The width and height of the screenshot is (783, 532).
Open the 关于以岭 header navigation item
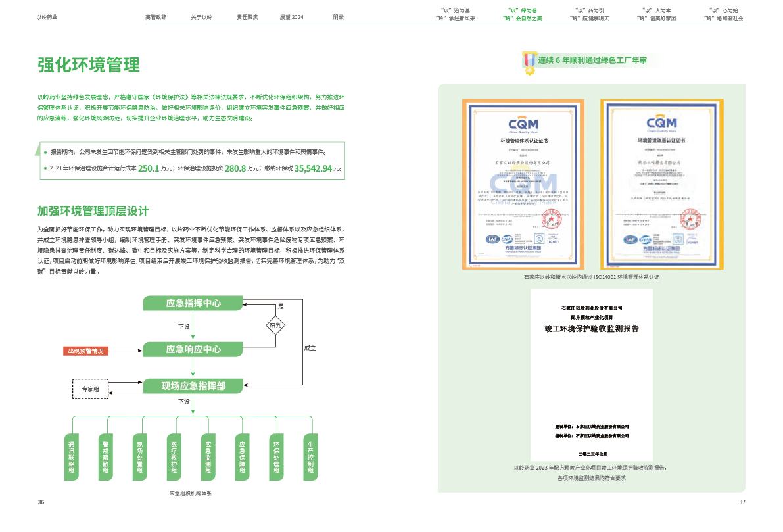coord(201,17)
